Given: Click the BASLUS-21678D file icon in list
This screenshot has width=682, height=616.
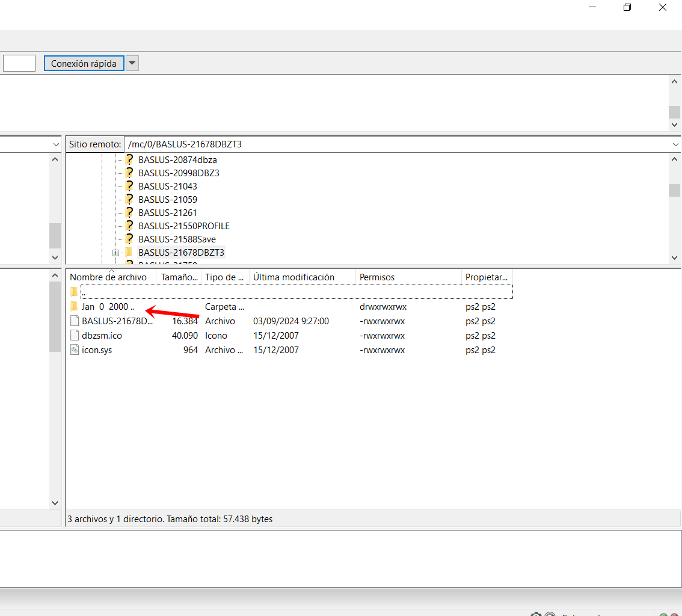Looking at the screenshot, I should (x=74, y=321).
